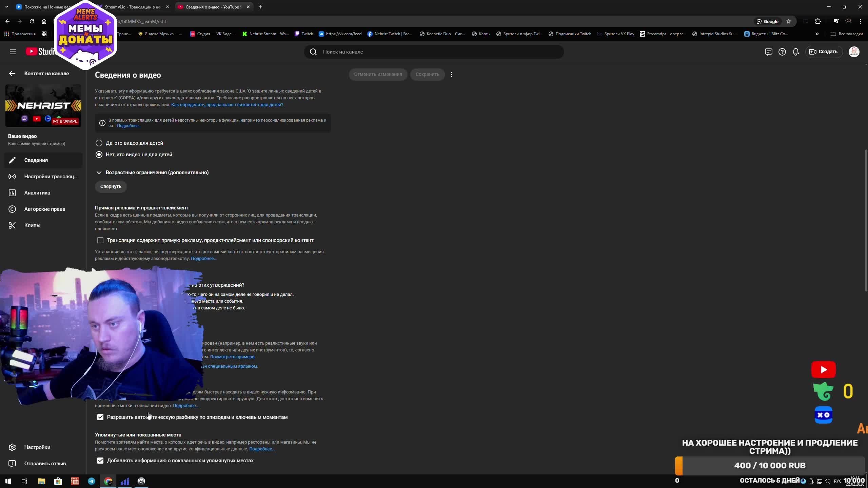Open Copyright section in sidebar
Viewport: 868px width, 488px height.
[44, 209]
